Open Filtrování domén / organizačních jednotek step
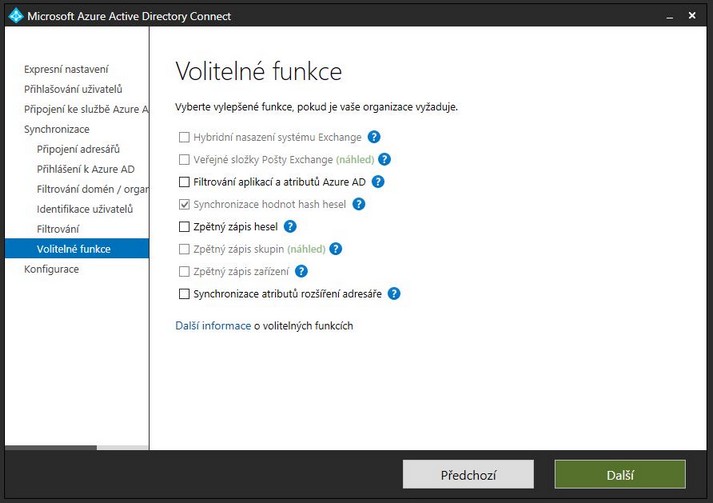The height and width of the screenshot is (503, 713). 92,189
